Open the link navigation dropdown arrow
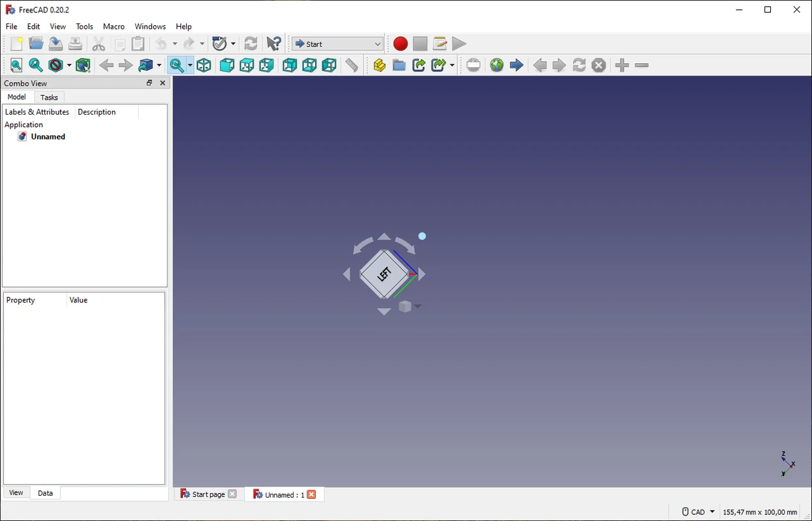Screen dimensions: 812x521 tap(159, 65)
